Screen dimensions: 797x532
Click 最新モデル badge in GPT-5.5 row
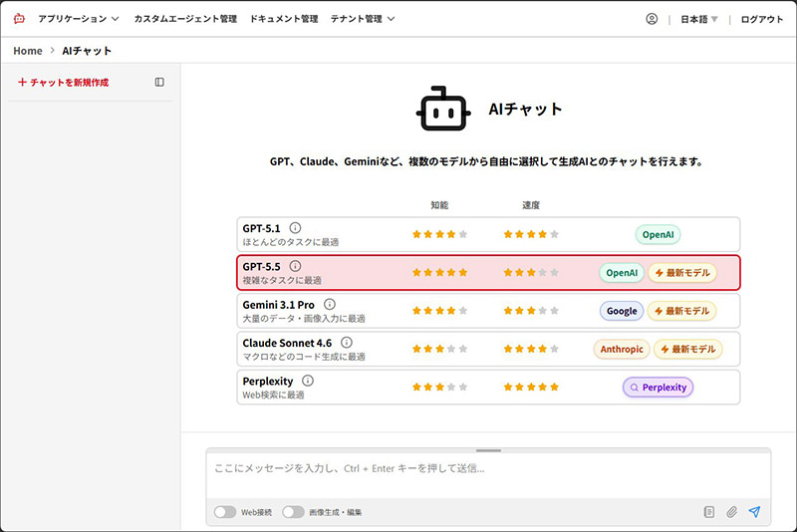point(682,273)
